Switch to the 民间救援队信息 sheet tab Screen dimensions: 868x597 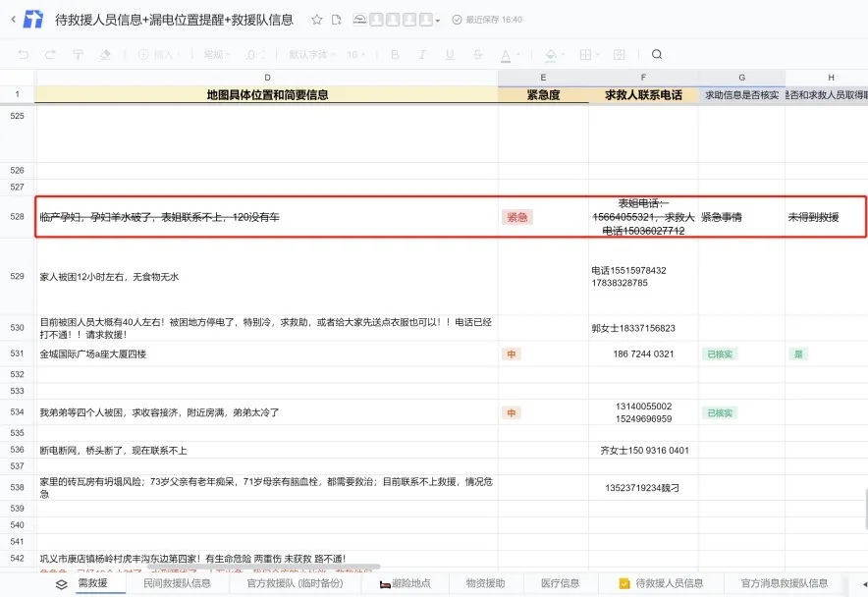177,583
